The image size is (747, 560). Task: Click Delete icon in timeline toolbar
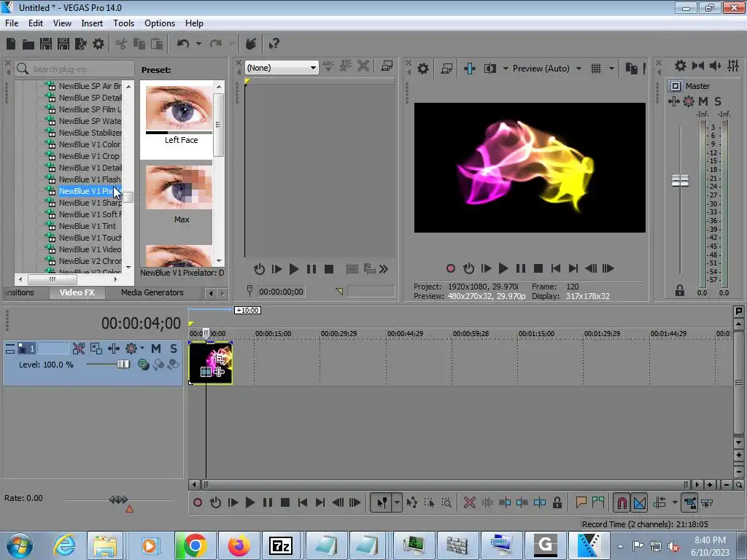point(469,502)
